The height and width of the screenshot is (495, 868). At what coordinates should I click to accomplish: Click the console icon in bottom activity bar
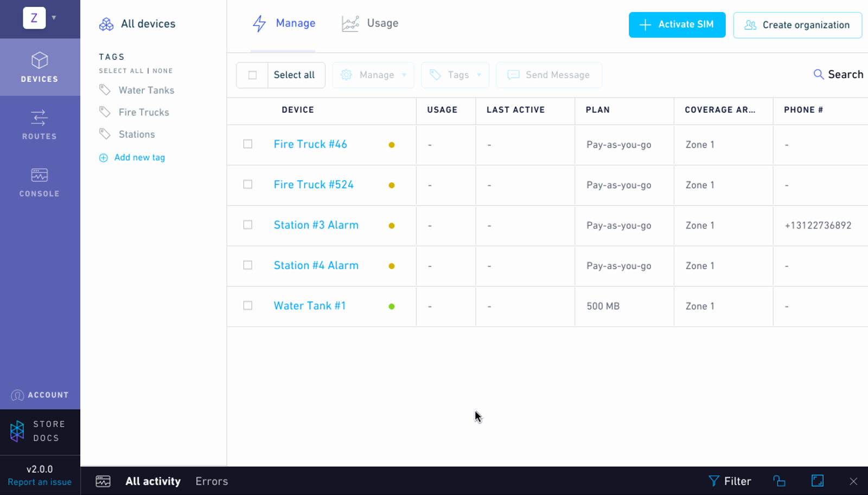click(x=103, y=481)
